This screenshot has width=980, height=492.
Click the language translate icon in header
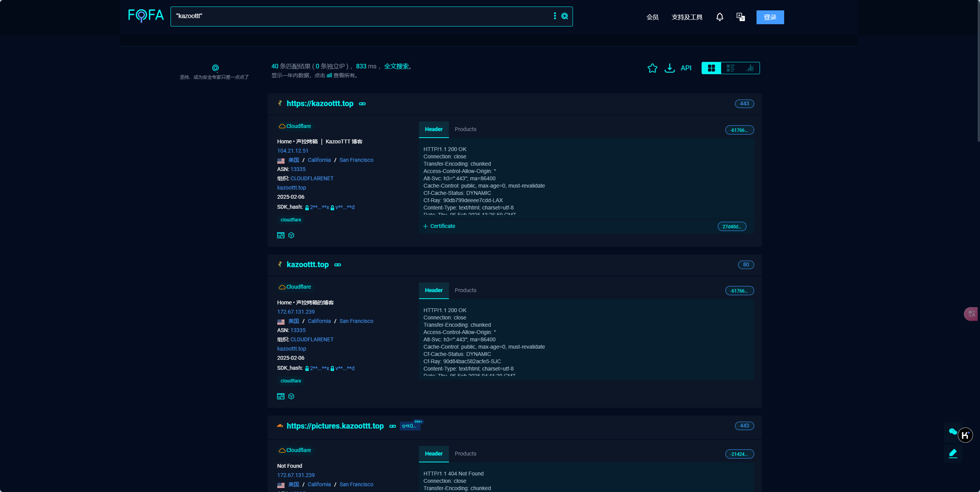740,17
